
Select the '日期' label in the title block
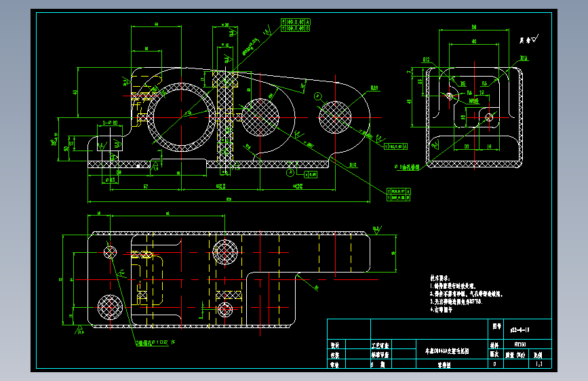[378, 364]
